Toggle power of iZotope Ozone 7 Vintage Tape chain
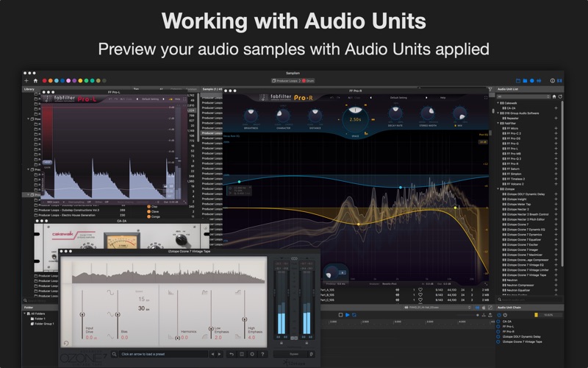Viewport: 588px width, 368px height. tap(498, 342)
